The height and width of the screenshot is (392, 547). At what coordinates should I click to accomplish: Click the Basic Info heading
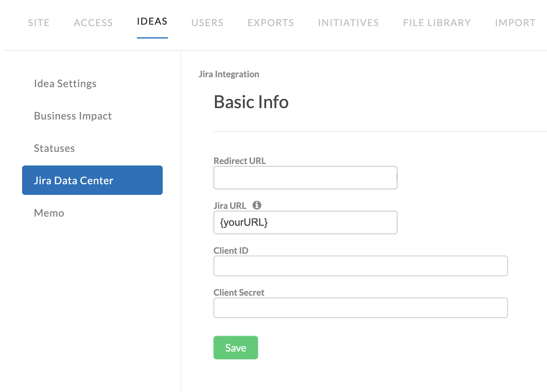[251, 102]
